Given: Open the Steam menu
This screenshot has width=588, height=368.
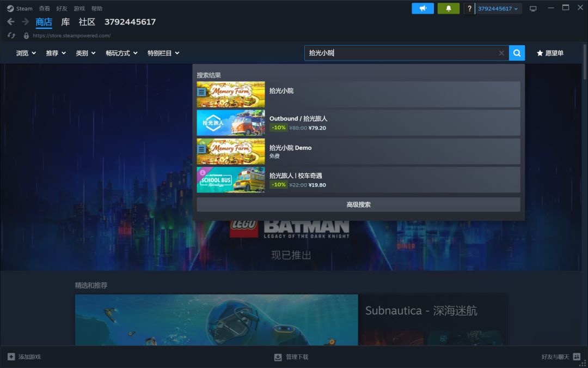Looking at the screenshot, I should click(x=24, y=8).
